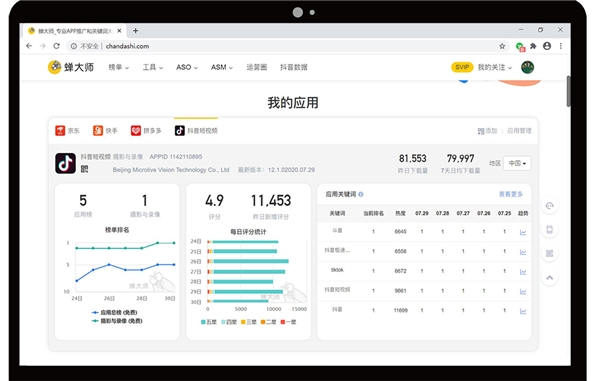Viewport: 600px width, 381px height.
Task: Click Beijing Microlive Vision Technology developer link
Action: (171, 170)
